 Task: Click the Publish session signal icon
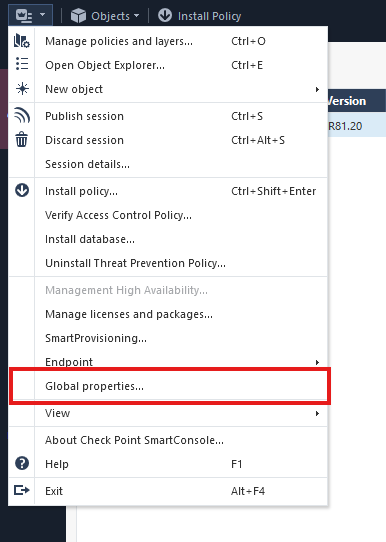(22, 115)
